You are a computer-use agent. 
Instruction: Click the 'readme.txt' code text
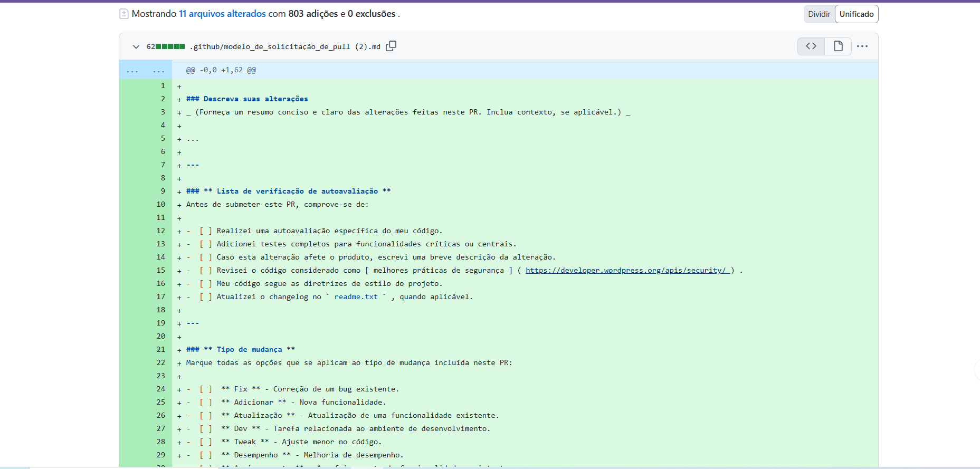pos(356,296)
